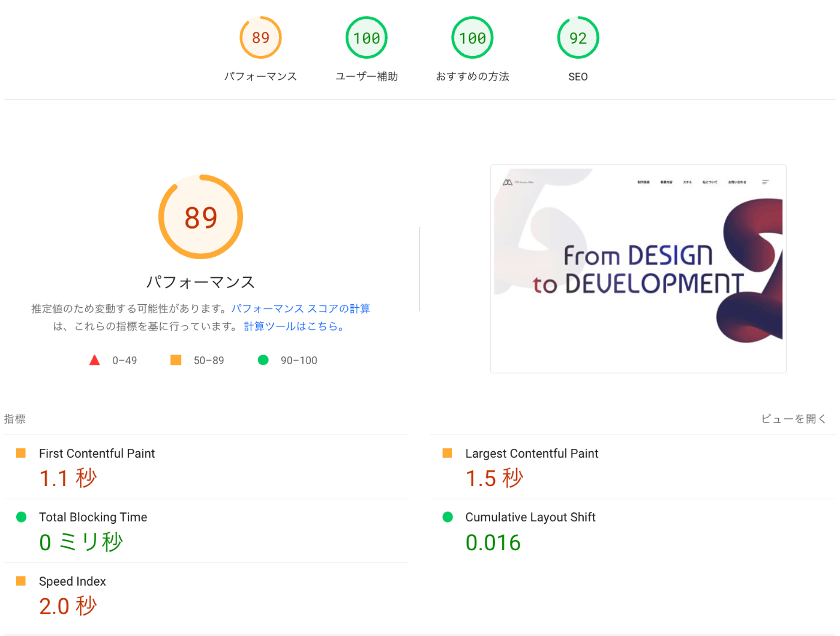840x636 pixels.
Task: Click the hamburger menu in the page thumbnail
Action: [765, 182]
